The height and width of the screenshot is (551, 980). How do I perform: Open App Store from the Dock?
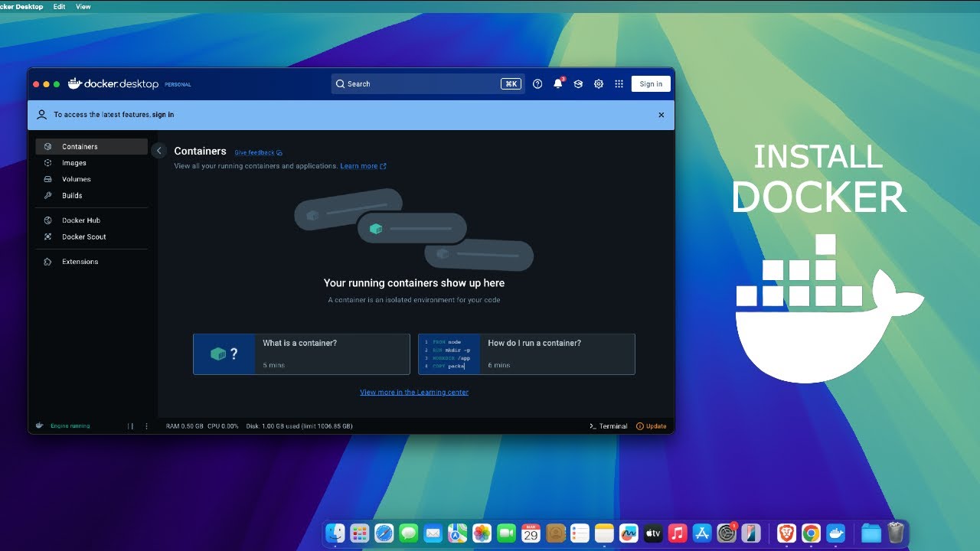click(x=702, y=533)
